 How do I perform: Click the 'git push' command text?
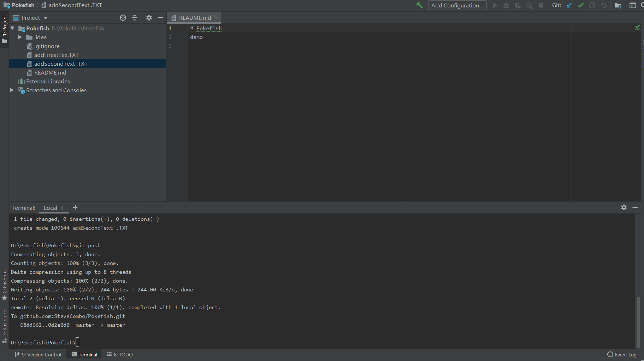(88, 245)
